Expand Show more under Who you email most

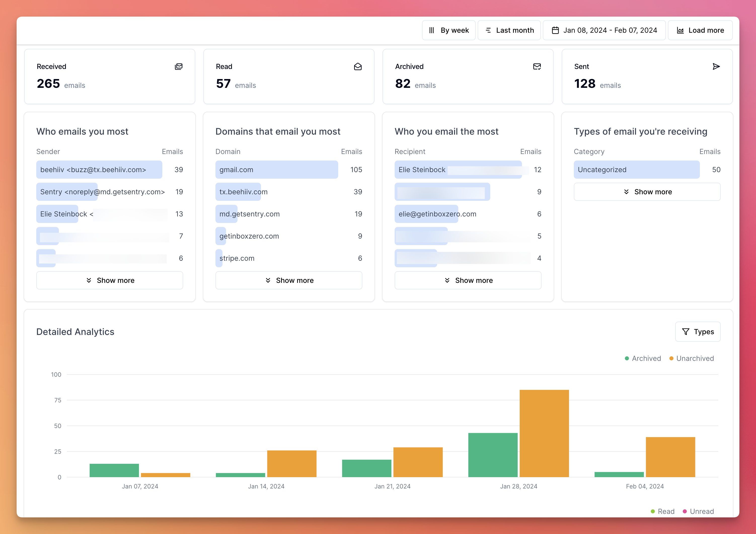point(468,280)
